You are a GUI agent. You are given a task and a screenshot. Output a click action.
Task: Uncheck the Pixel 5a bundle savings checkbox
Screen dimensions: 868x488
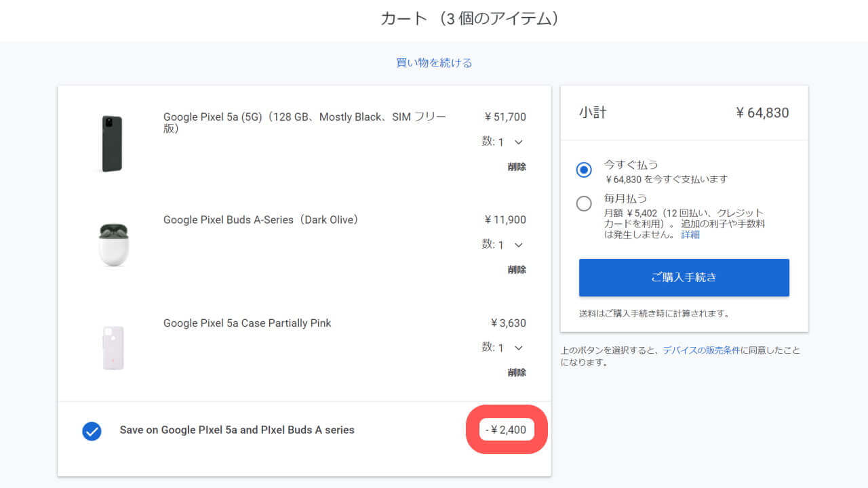92,431
